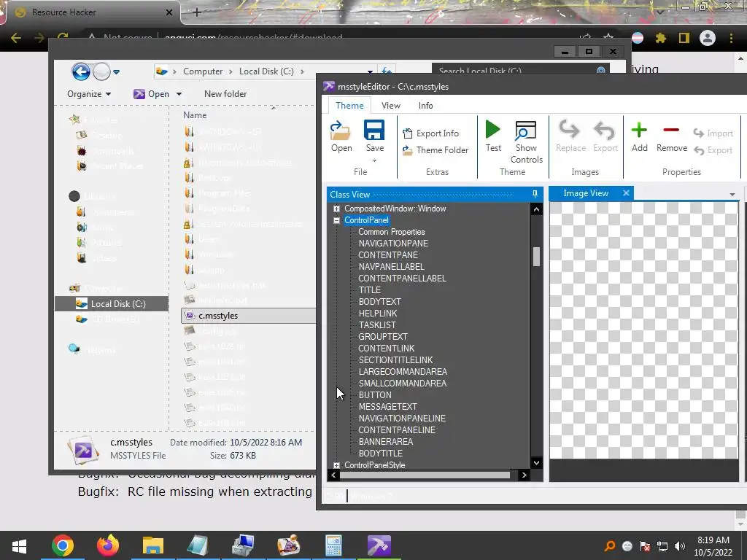Click the Export image icon
The width and height of the screenshot is (747, 560).
(605, 130)
